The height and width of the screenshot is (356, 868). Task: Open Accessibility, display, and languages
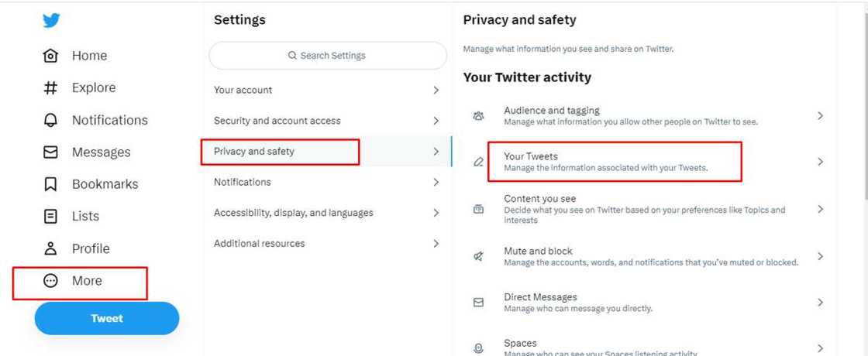point(294,213)
